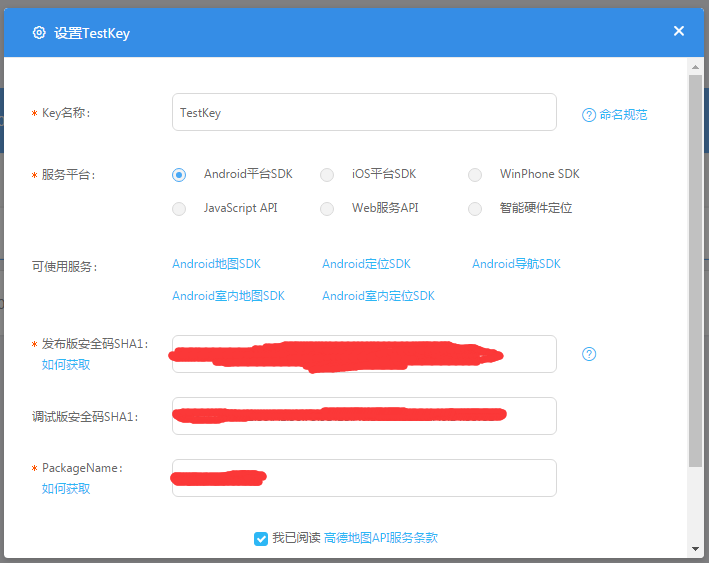Screen dimensions: 709x563
Task: Click into the PackageName input field
Action: click(x=364, y=478)
